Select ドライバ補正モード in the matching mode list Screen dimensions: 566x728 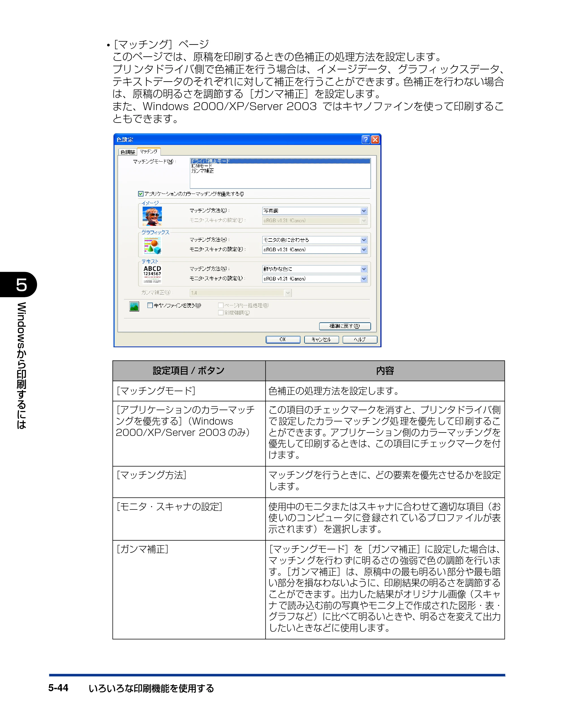tap(280, 161)
